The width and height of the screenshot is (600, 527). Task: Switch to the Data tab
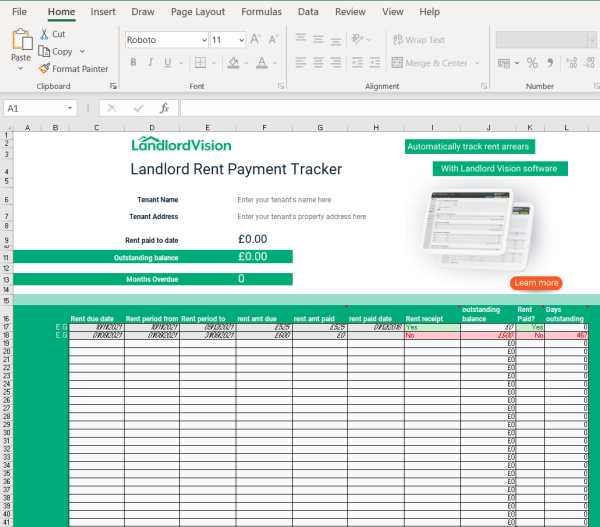click(x=308, y=12)
